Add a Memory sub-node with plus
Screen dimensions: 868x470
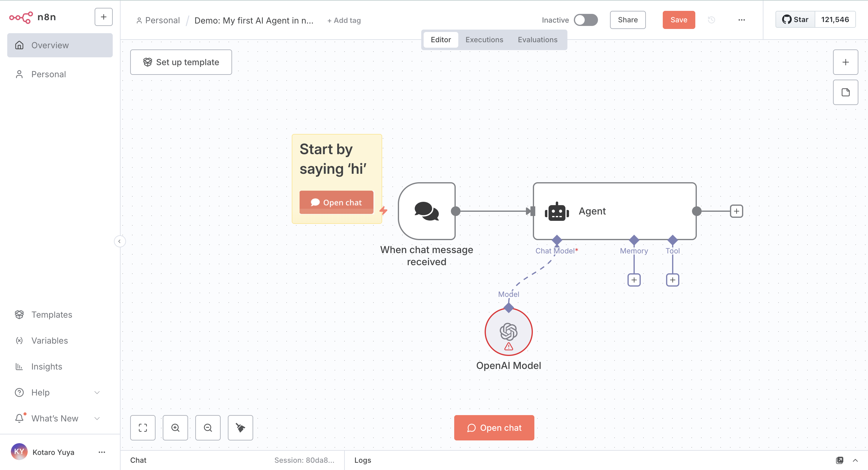634,280
